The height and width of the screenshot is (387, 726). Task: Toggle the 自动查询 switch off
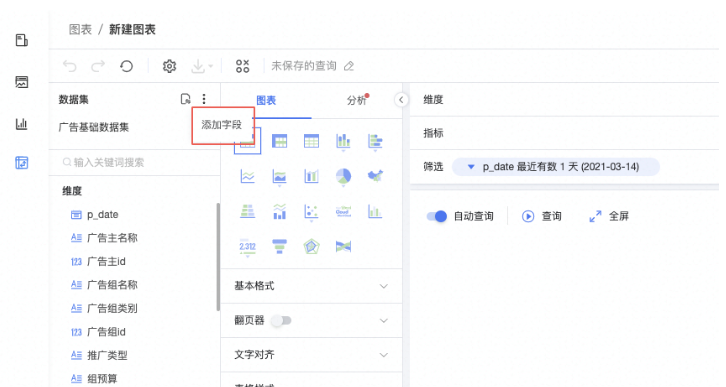436,216
